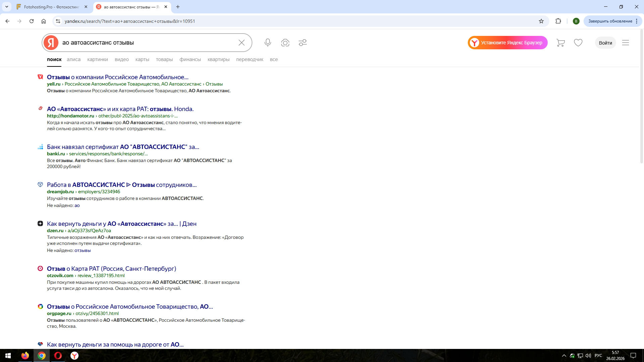Viewport: 644px width, 362px height.
Task: Open Windows notification center
Action: (x=633, y=356)
